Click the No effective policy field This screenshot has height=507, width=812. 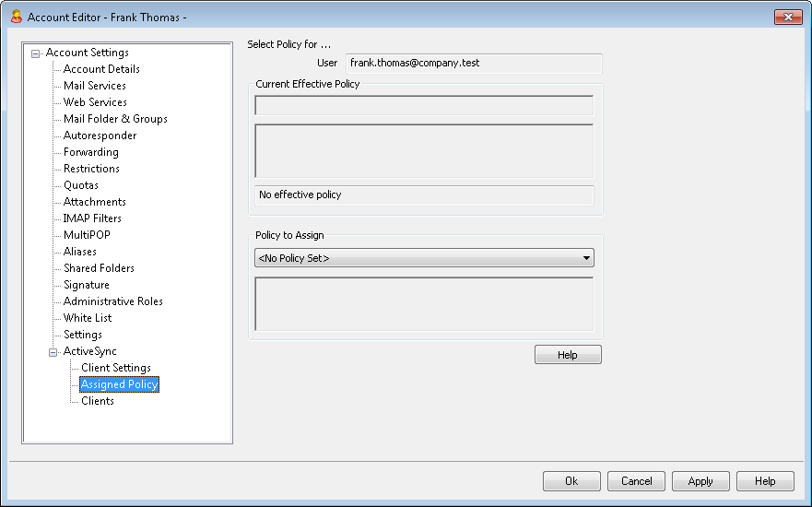tap(424, 195)
